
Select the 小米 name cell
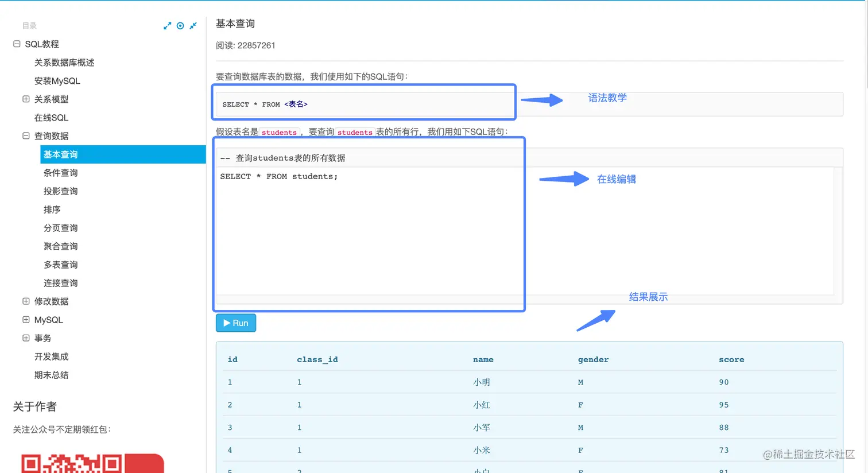tap(482, 450)
